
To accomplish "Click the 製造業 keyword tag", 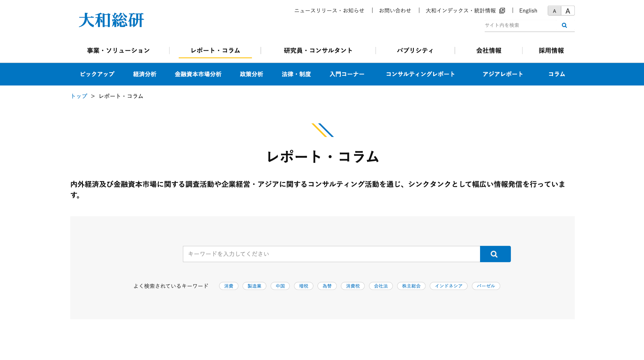I will [x=254, y=286].
